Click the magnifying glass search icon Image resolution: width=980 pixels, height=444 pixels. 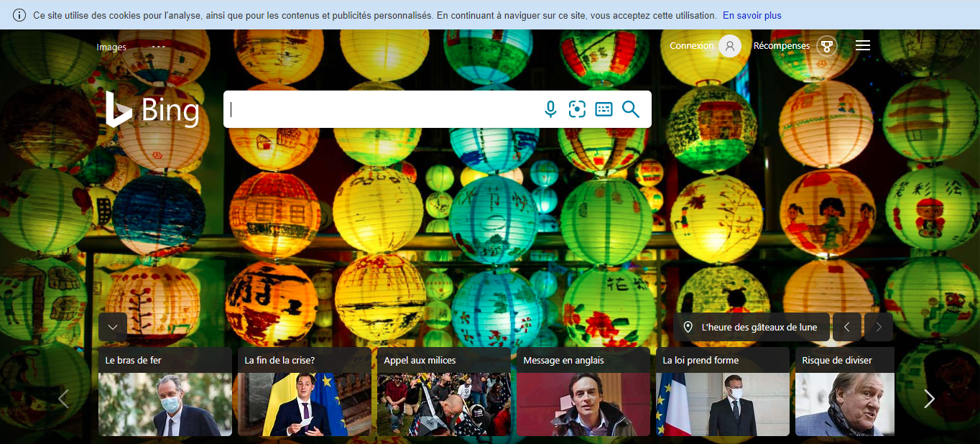630,109
